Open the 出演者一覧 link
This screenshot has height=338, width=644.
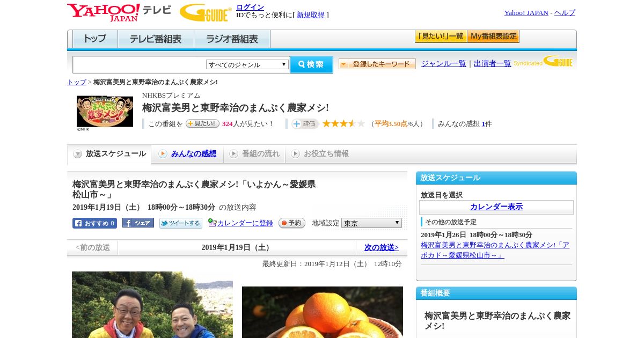click(x=493, y=63)
